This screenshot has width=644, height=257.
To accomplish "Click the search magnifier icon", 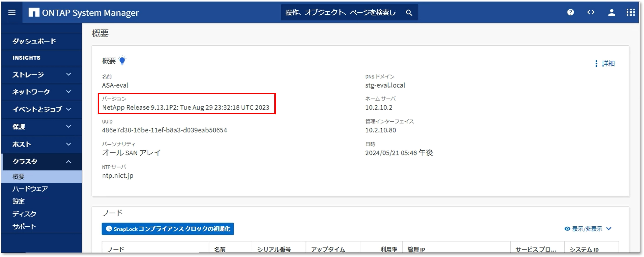I will 409,12.
